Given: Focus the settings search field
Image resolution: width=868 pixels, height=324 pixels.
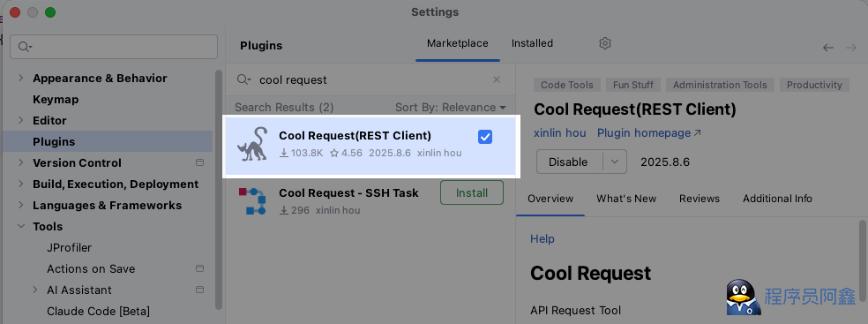Looking at the screenshot, I should (x=114, y=47).
